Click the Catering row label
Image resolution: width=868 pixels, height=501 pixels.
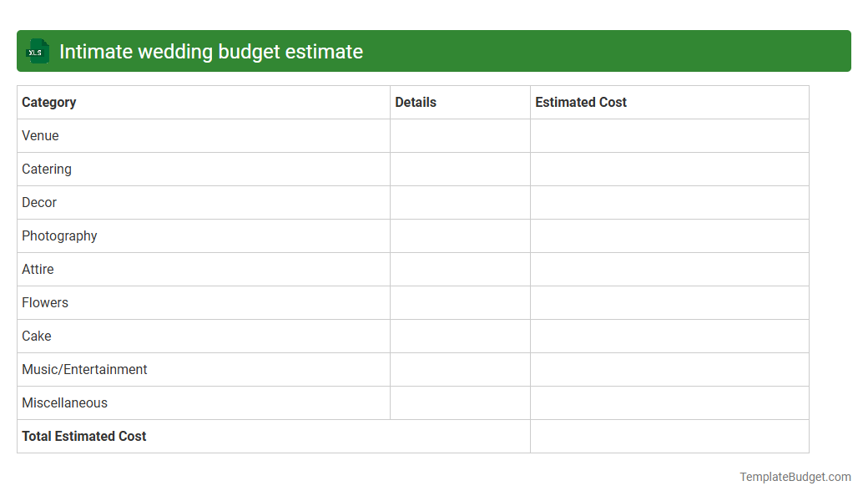pyautogui.click(x=46, y=169)
